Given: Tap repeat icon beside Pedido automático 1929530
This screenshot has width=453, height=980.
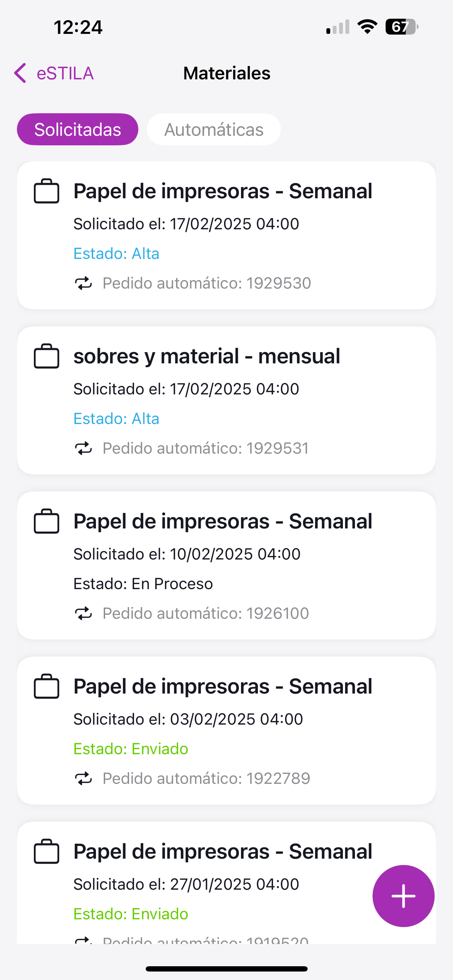Looking at the screenshot, I should (83, 283).
